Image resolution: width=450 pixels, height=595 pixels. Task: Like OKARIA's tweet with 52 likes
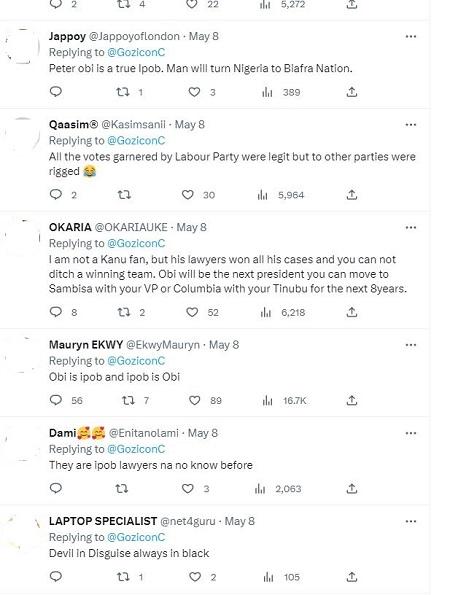coord(192,312)
